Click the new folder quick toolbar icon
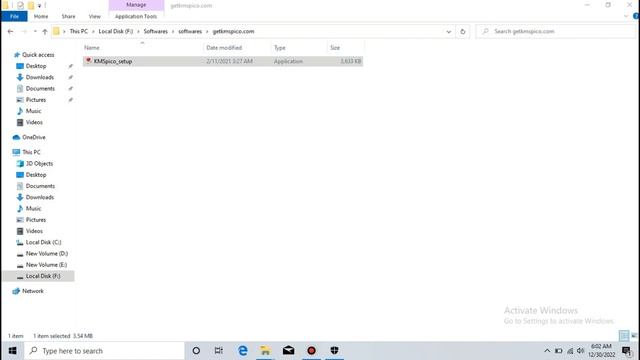The width and height of the screenshot is (640, 360). 31,5
